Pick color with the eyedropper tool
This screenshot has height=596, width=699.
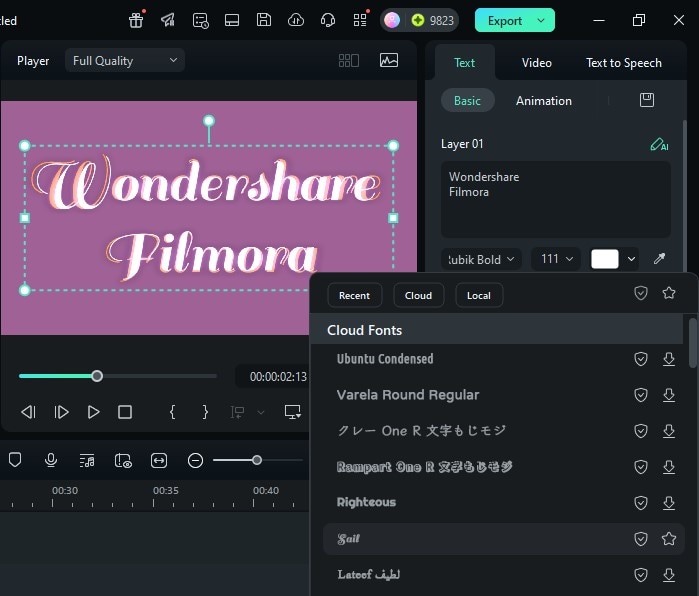659,259
